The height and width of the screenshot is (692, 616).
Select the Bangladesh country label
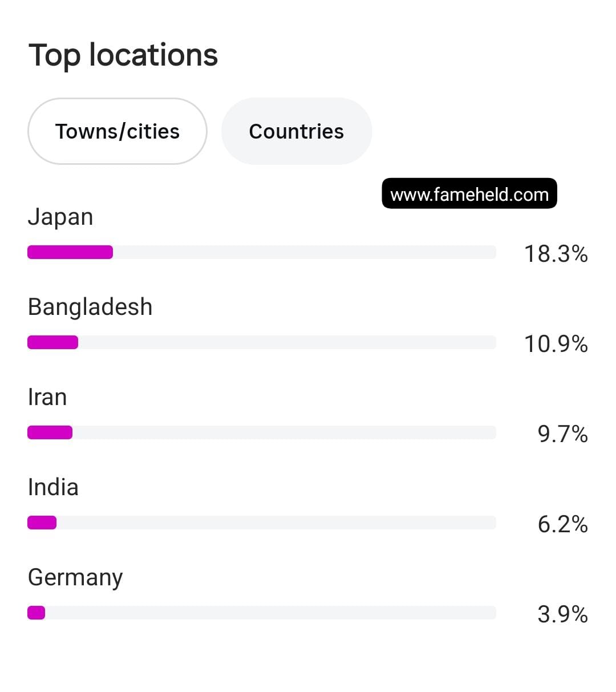coord(90,307)
